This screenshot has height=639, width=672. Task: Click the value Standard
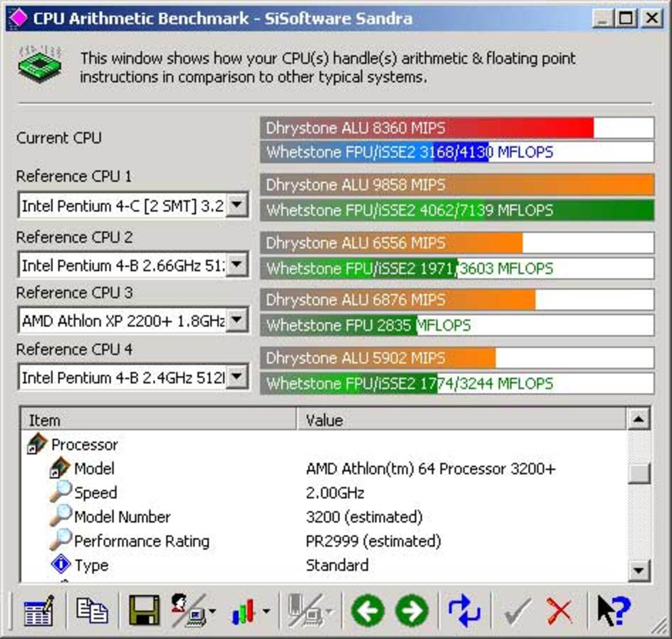[x=337, y=565]
